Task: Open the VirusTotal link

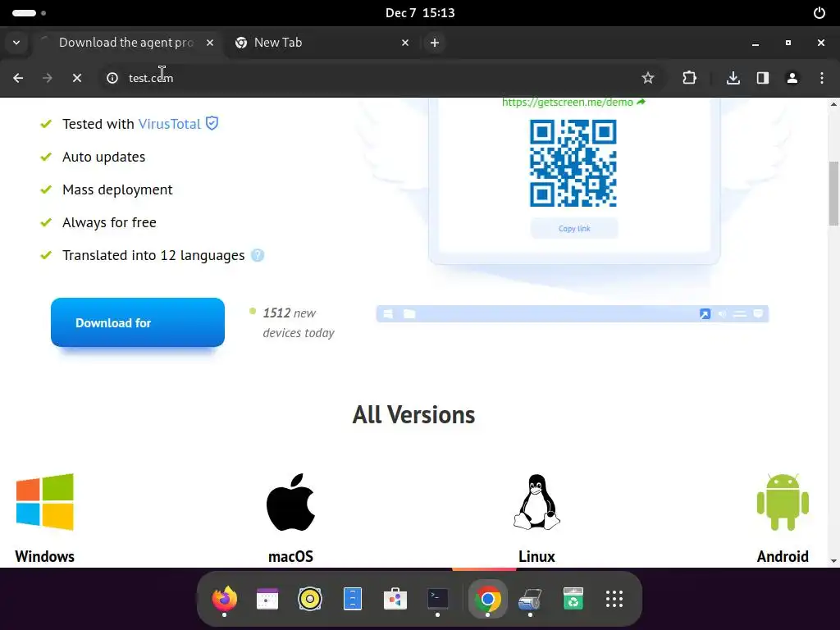Action: pos(169,124)
